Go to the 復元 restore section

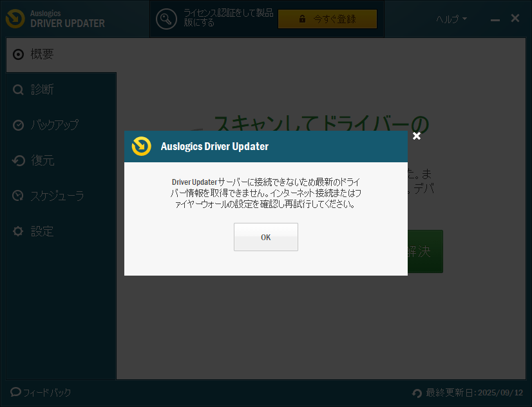coord(61,160)
